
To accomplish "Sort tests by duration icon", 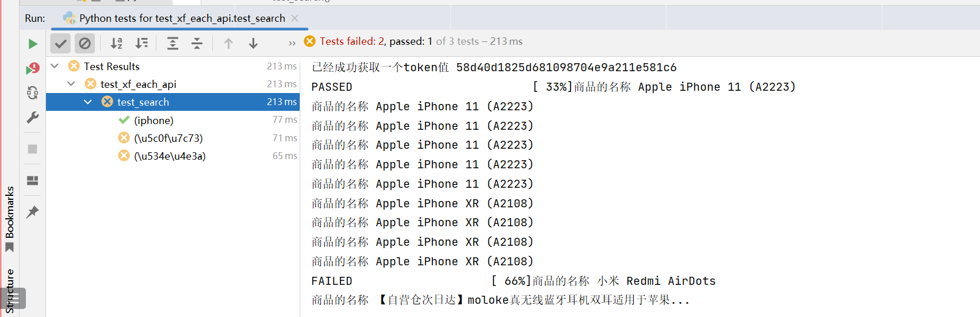I will (141, 43).
